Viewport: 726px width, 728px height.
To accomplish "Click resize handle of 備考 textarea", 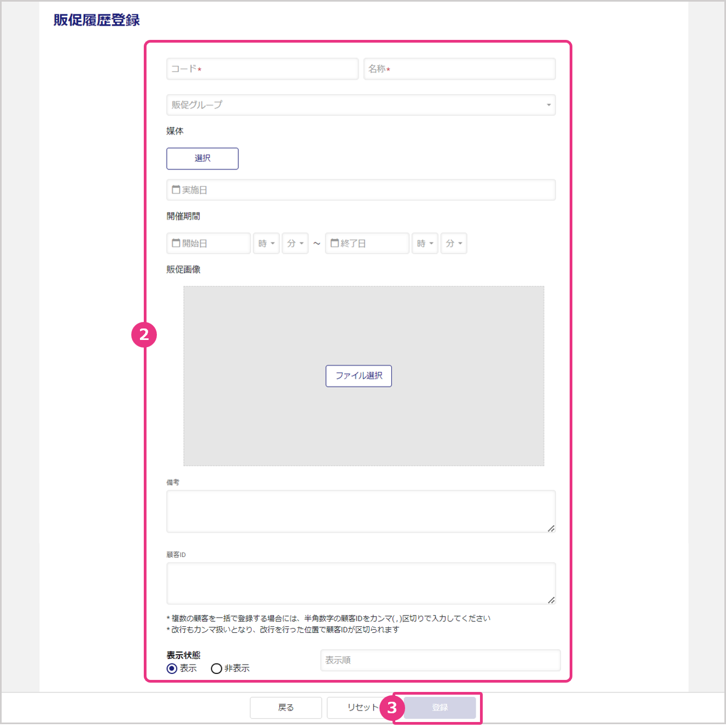I will tap(551, 528).
